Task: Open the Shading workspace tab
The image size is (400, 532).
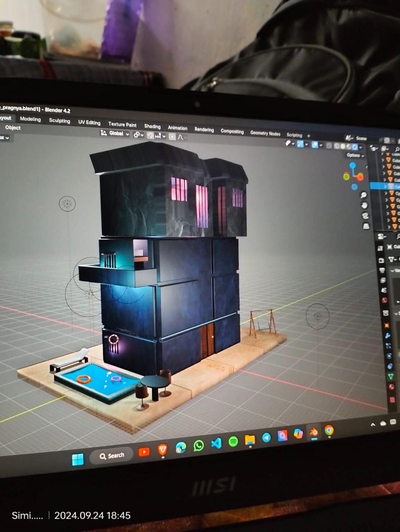Action: point(152,126)
